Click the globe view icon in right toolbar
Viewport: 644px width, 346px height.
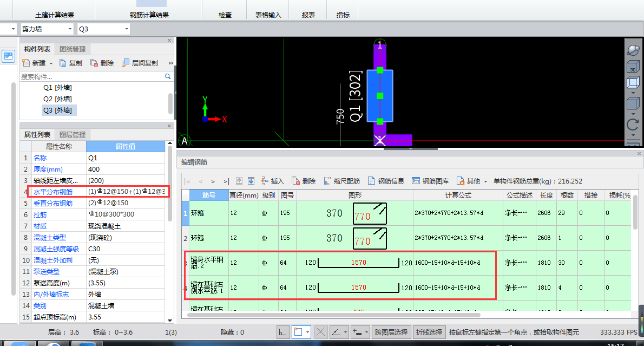point(633,50)
